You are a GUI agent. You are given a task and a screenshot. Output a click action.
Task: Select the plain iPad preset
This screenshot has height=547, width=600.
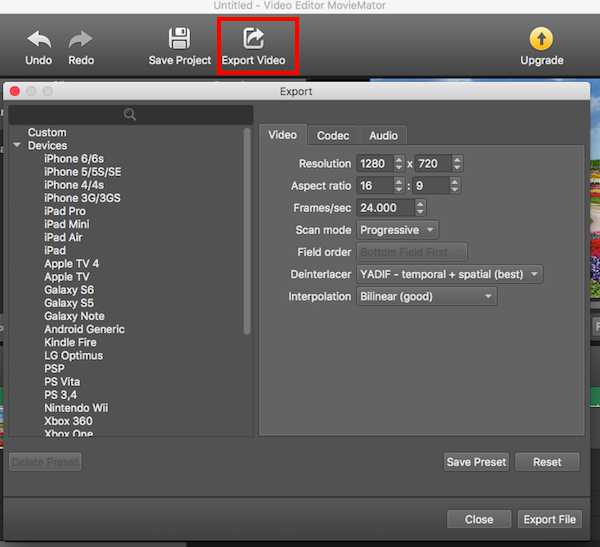click(x=55, y=250)
